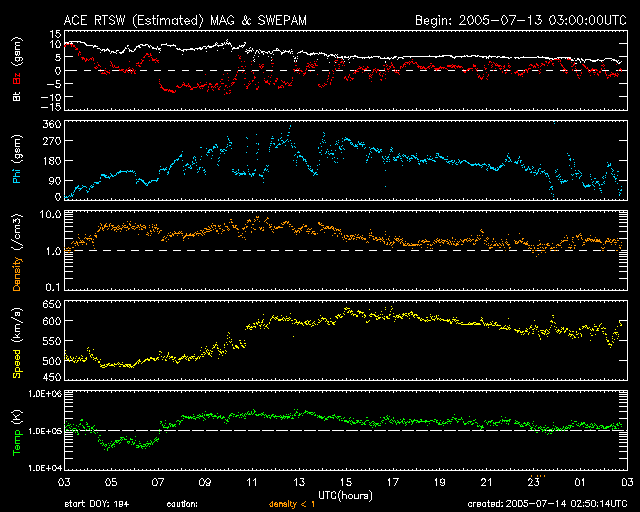Image resolution: width=640 pixels, height=512 pixels.
Task: Click the title 'ACE RTSW (Estimated) MAG & SWEPAM'
Action: 185,20
